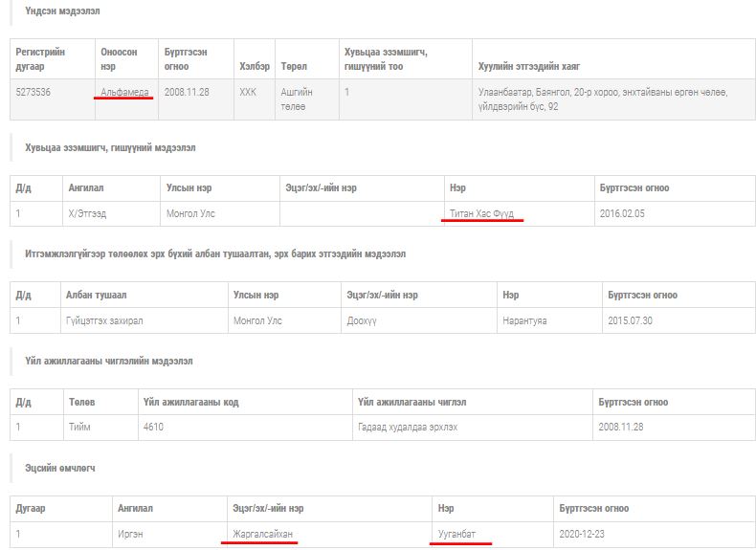The image size is (756, 550).
Task: Click the Гүйцэтгэх захирал position cell
Action: (x=103, y=320)
